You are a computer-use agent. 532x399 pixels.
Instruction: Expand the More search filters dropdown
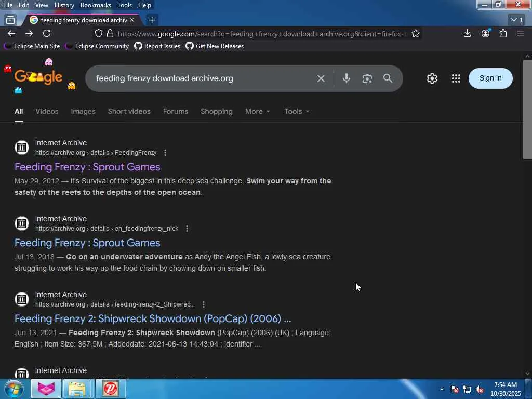click(258, 111)
